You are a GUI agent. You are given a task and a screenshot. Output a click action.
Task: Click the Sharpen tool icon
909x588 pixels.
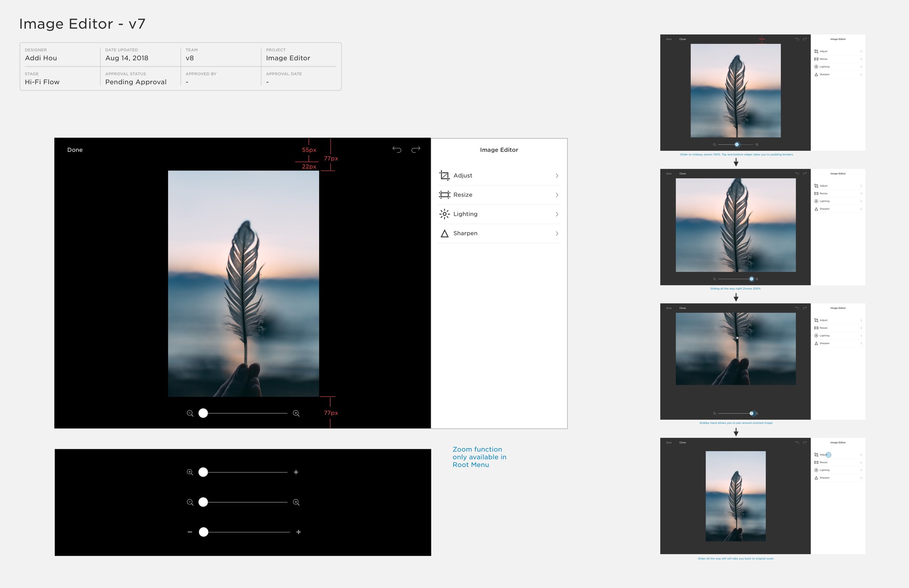(x=444, y=233)
